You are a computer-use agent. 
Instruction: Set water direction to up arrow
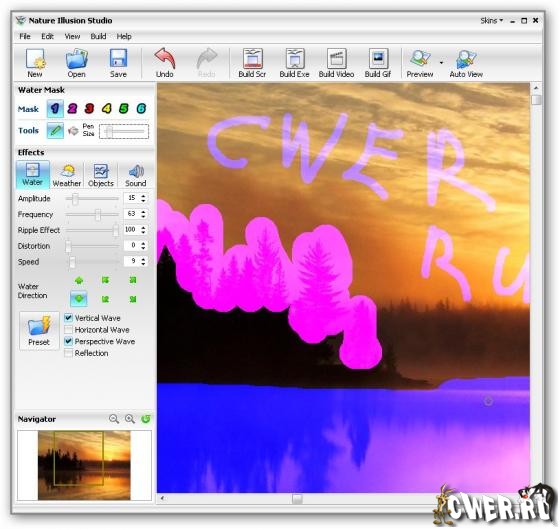79,280
